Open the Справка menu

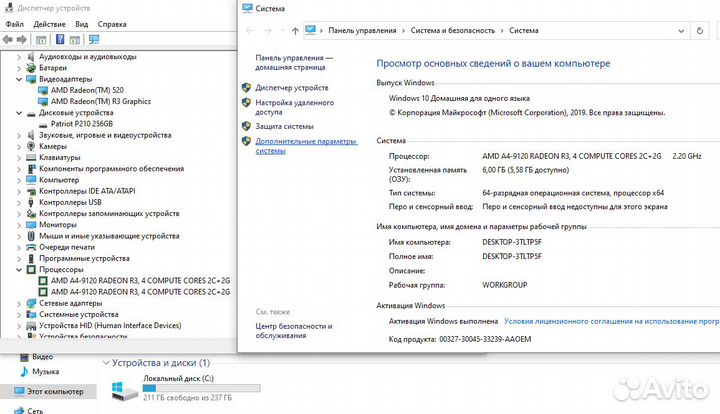(x=112, y=24)
